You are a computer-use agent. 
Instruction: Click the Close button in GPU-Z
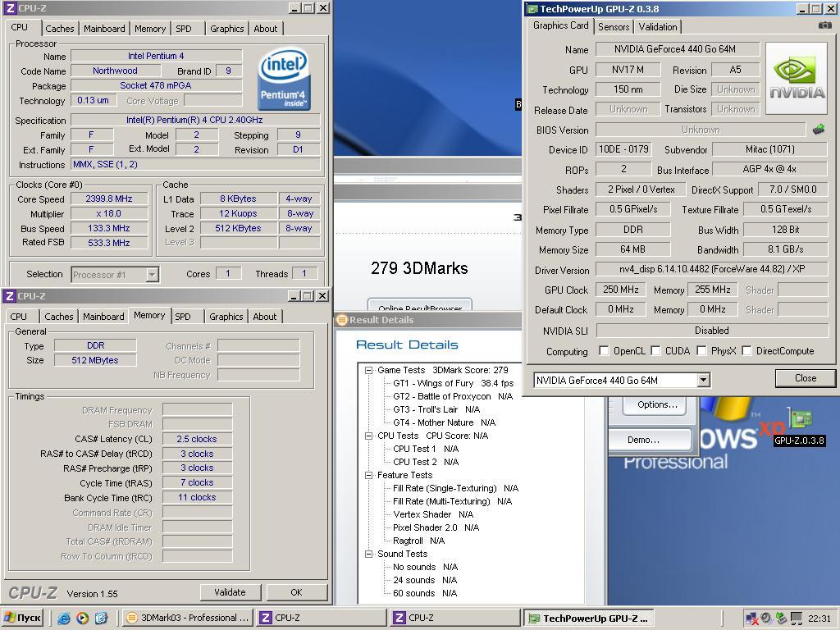(806, 378)
